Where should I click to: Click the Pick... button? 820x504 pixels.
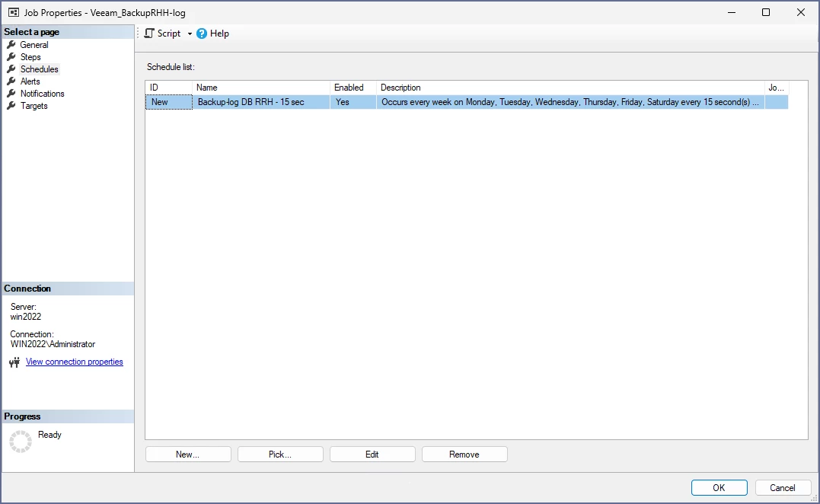[x=279, y=455]
